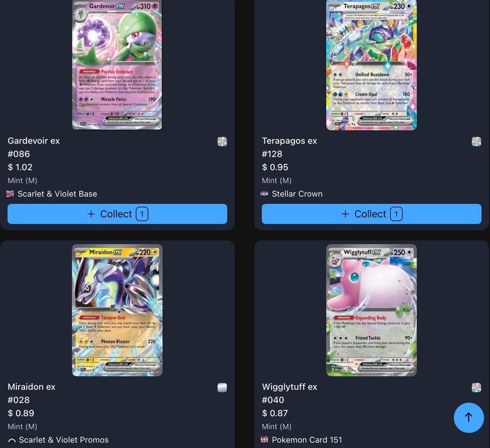Open the Scarlet & Violet Base set link
Viewport: 490px width, 448px height.
[x=57, y=194]
